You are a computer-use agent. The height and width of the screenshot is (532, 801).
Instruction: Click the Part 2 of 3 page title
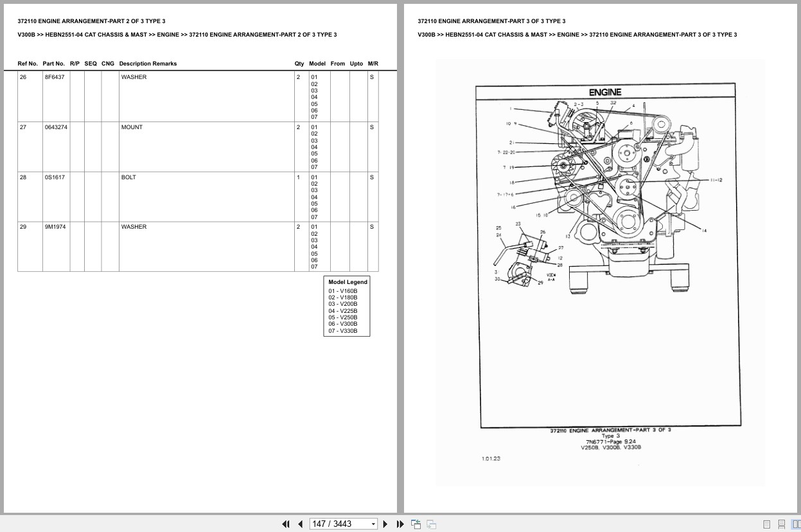click(91, 21)
